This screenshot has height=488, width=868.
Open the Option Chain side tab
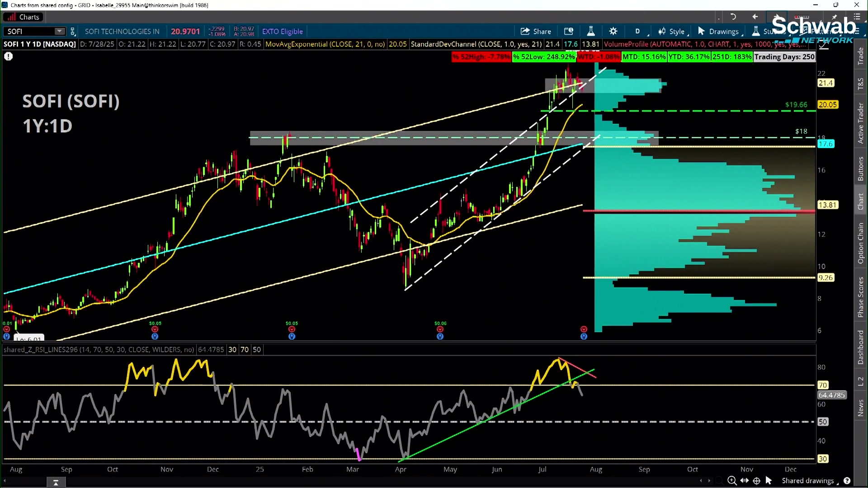(x=861, y=243)
